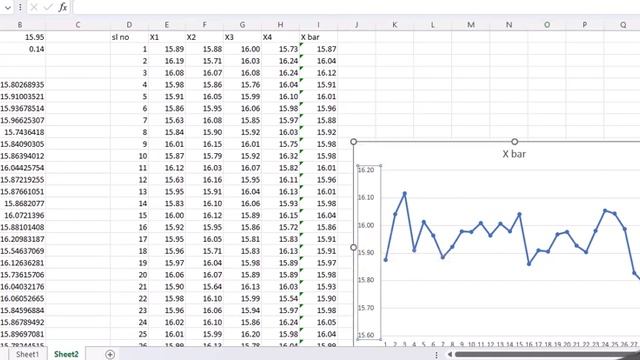Click X1 value 15.63 in row 7

(x=167, y=120)
